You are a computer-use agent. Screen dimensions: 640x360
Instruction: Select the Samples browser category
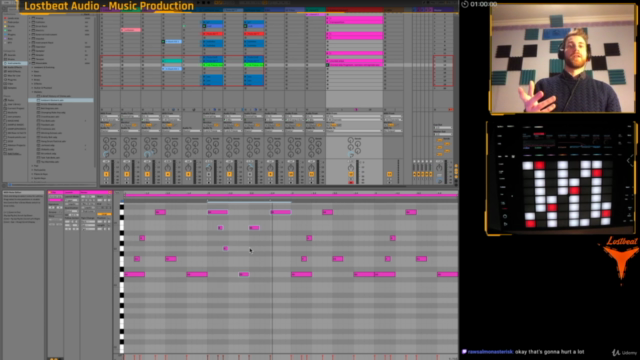13,88
